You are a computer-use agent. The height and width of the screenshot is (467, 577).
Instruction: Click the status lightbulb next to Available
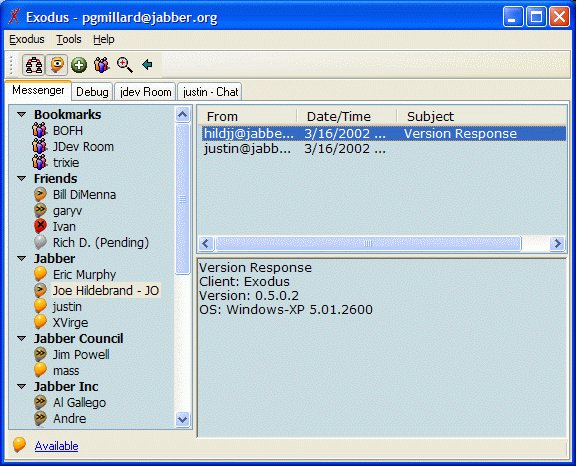pyautogui.click(x=19, y=445)
